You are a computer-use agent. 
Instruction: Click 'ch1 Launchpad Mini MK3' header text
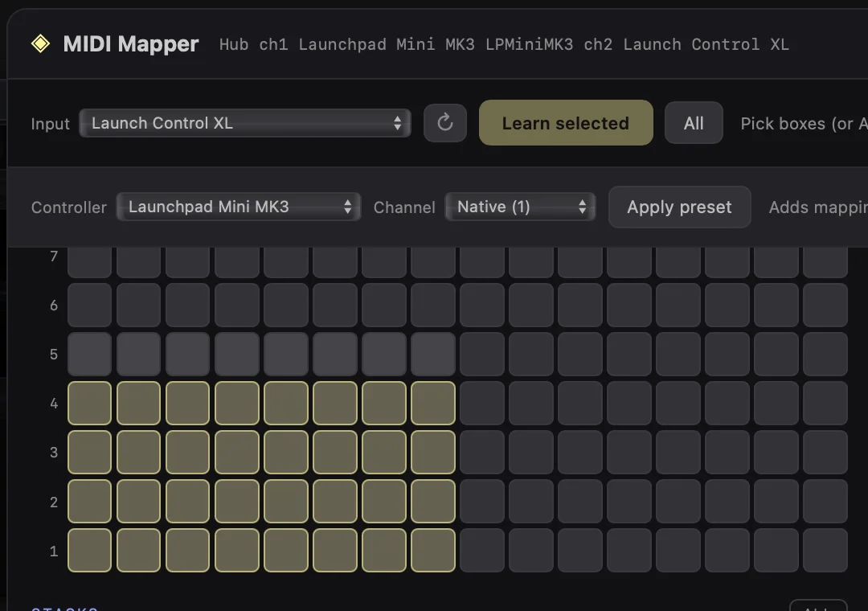366,44
